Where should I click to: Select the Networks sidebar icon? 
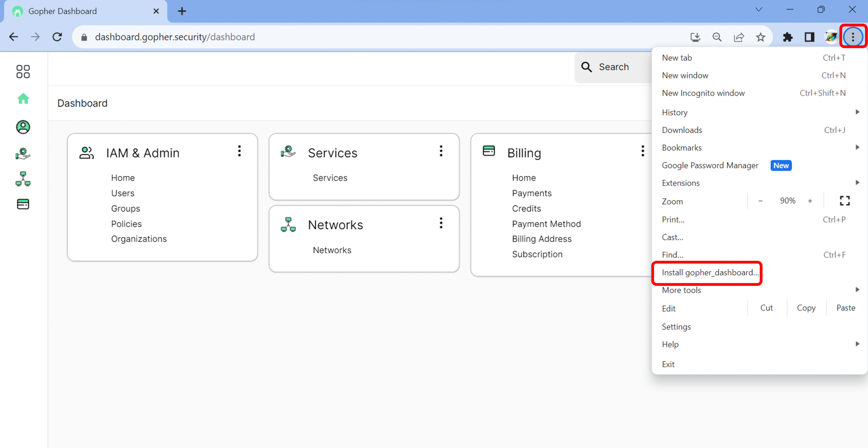[23, 179]
